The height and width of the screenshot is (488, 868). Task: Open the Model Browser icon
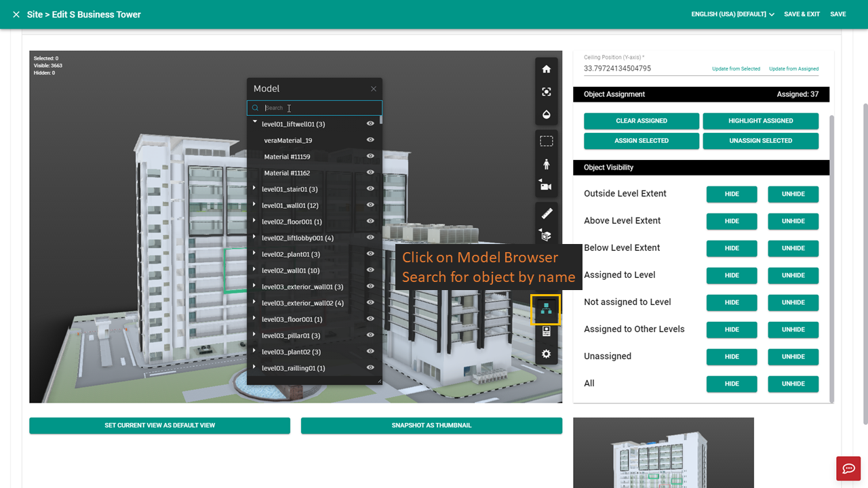[x=546, y=309]
